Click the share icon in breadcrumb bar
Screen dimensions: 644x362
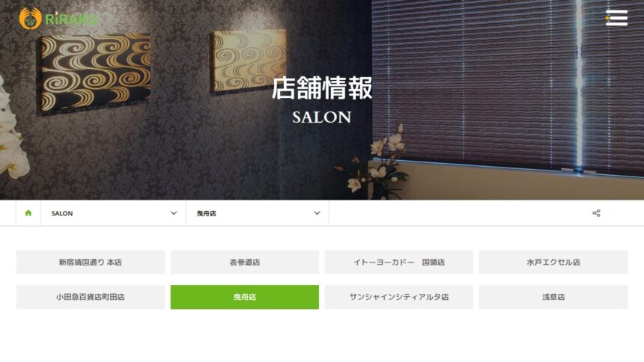(x=596, y=213)
